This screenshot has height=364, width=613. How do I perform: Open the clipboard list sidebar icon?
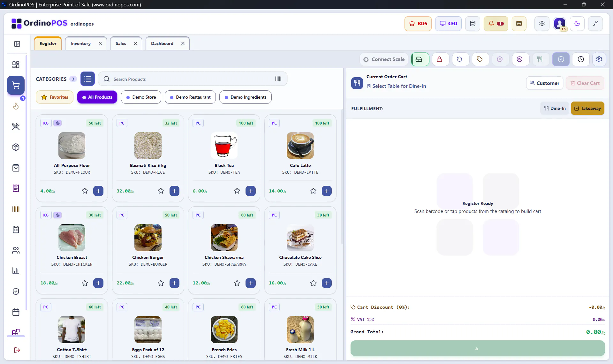16,230
